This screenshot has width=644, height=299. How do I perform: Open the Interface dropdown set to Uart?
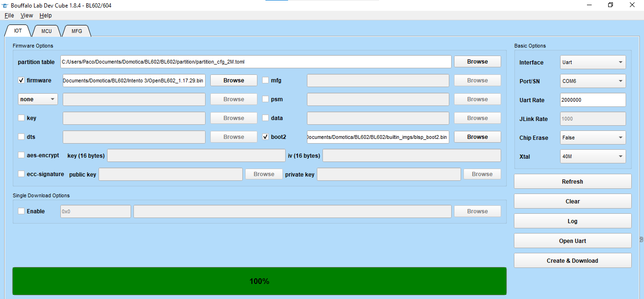click(x=593, y=62)
